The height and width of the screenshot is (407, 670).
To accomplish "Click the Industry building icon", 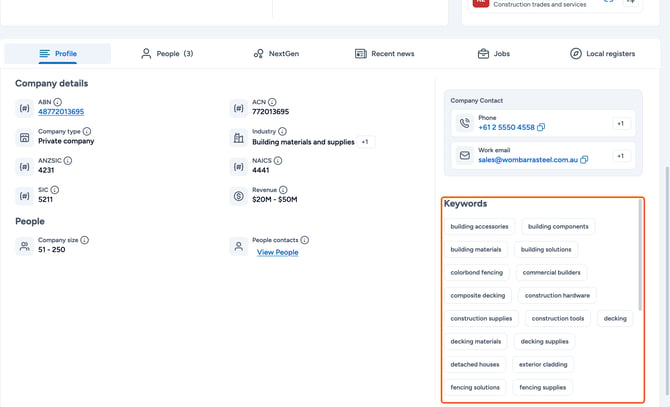I will 238,138.
